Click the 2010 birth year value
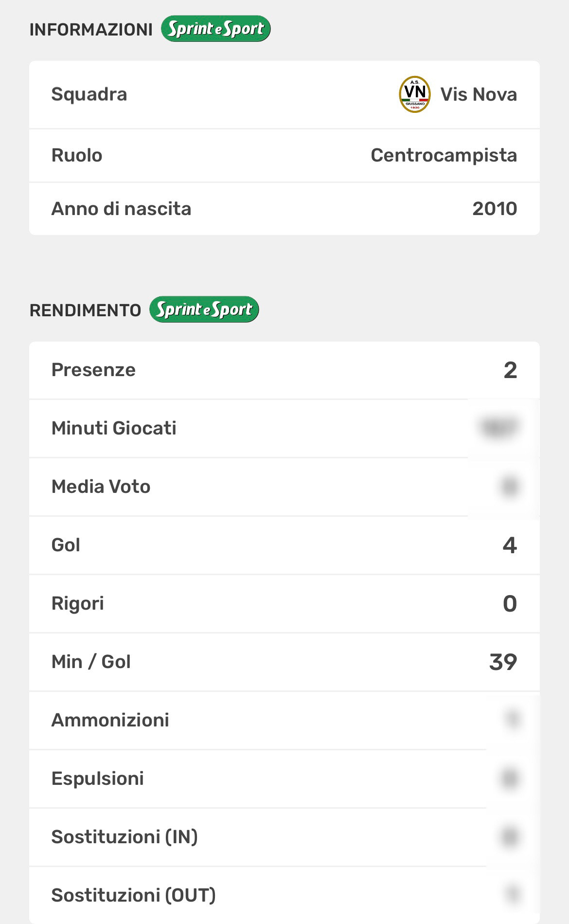This screenshot has width=569, height=924. (x=494, y=209)
